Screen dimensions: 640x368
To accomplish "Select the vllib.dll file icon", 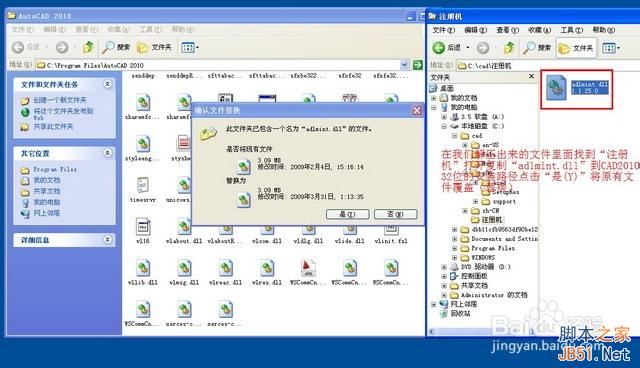I will pyautogui.click(x=143, y=268).
